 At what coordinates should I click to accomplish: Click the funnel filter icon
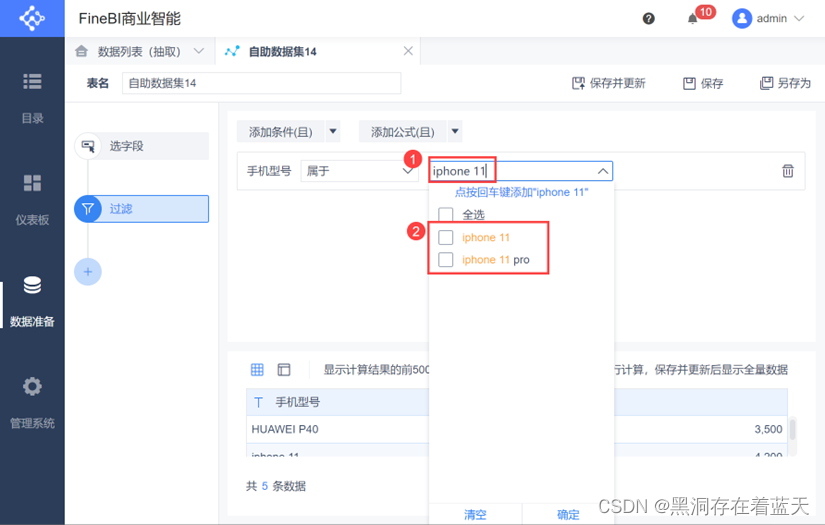coord(88,209)
